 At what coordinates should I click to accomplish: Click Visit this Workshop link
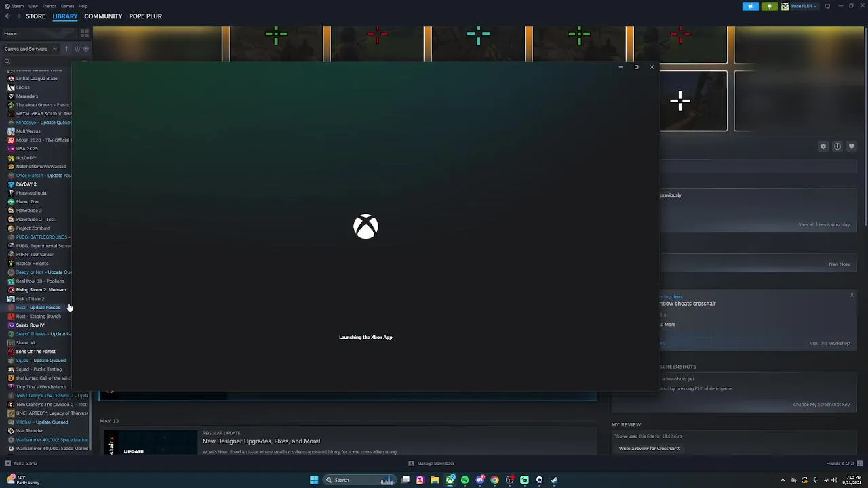[829, 343]
